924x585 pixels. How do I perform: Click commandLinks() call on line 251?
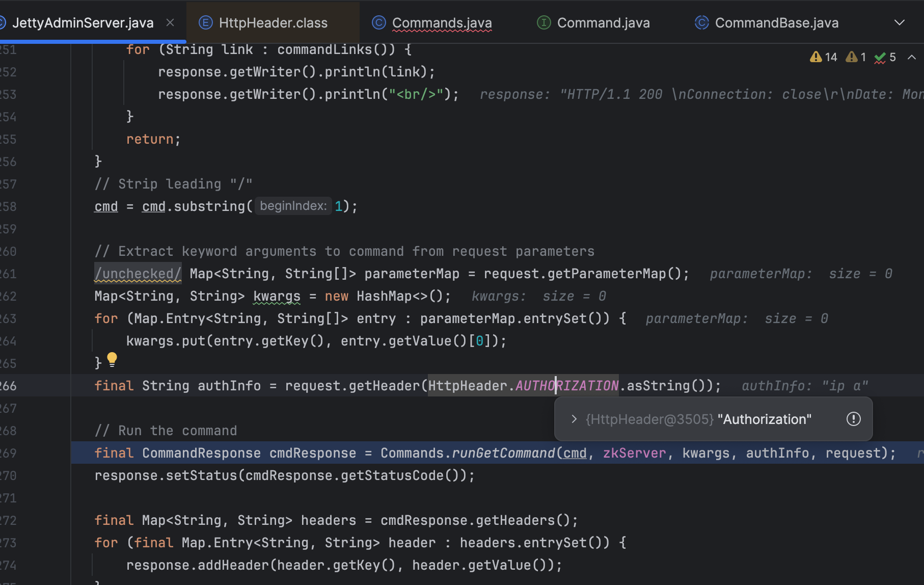[x=333, y=49]
